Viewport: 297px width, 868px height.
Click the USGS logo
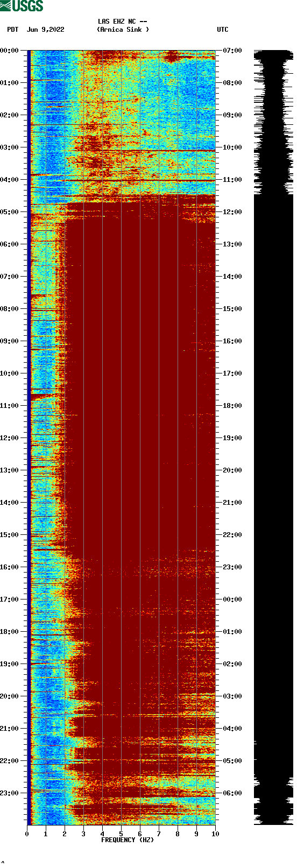pyautogui.click(x=22, y=6)
